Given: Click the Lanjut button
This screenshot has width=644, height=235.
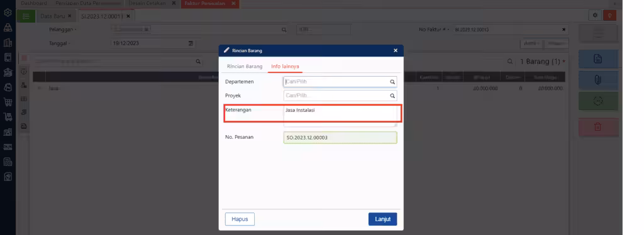Looking at the screenshot, I should (382, 219).
